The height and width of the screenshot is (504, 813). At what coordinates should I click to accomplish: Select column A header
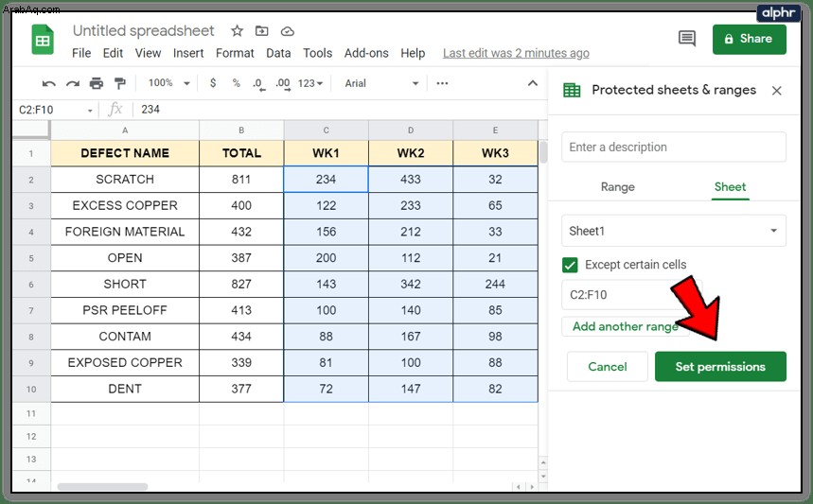coord(125,130)
